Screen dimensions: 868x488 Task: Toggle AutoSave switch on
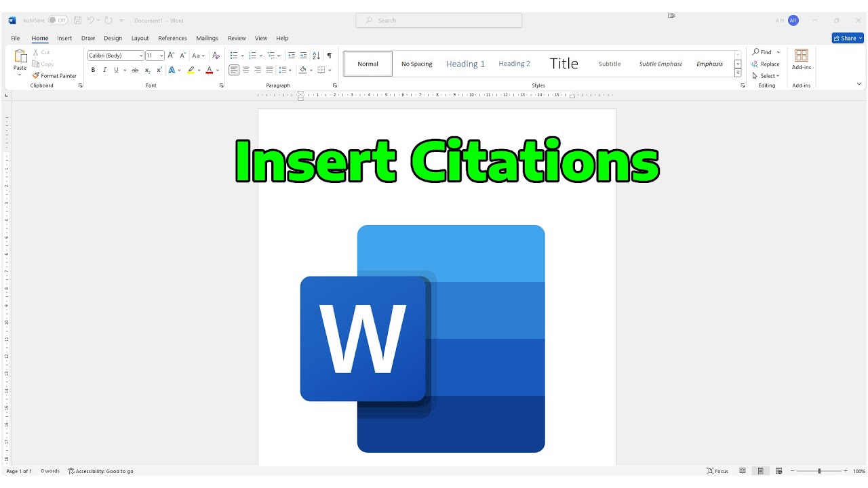(x=58, y=20)
